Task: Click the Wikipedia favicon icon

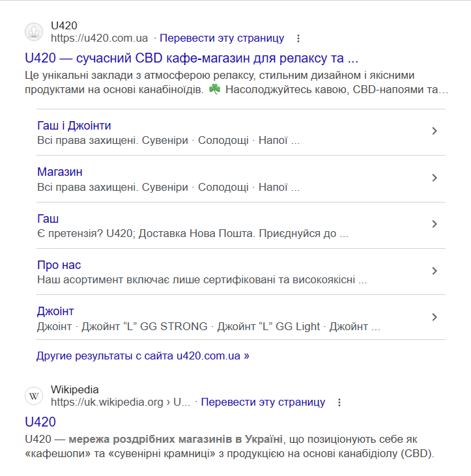Action: [x=34, y=396]
